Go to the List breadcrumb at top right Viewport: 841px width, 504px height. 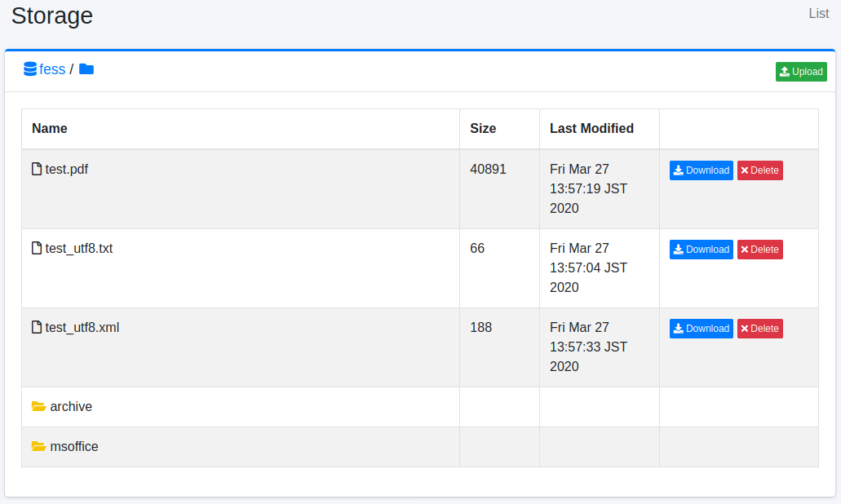click(x=818, y=13)
